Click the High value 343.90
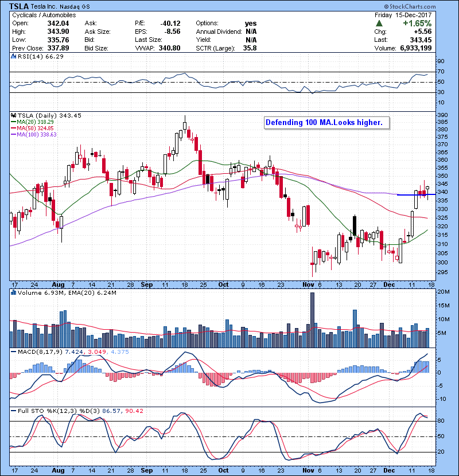The image size is (459, 476). pyautogui.click(x=58, y=32)
